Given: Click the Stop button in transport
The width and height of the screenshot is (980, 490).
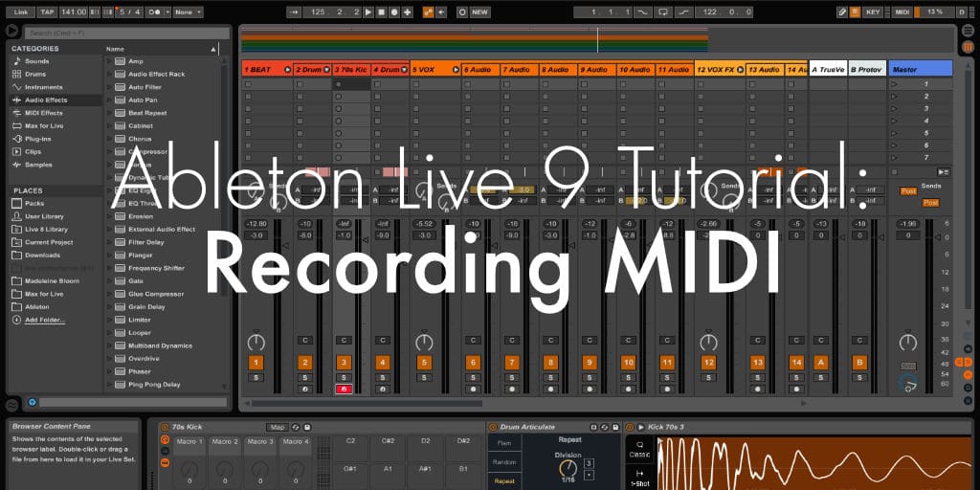Looking at the screenshot, I should (381, 11).
